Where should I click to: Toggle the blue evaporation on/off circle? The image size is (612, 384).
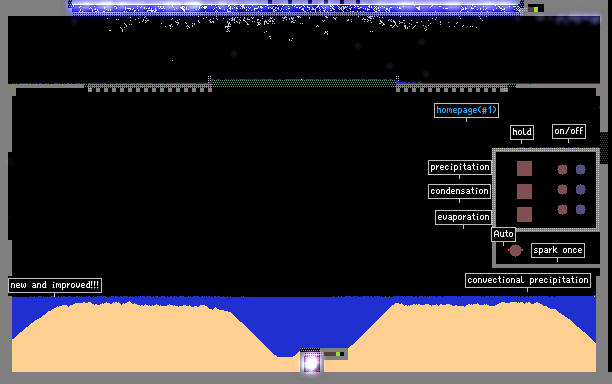pyautogui.click(x=581, y=210)
